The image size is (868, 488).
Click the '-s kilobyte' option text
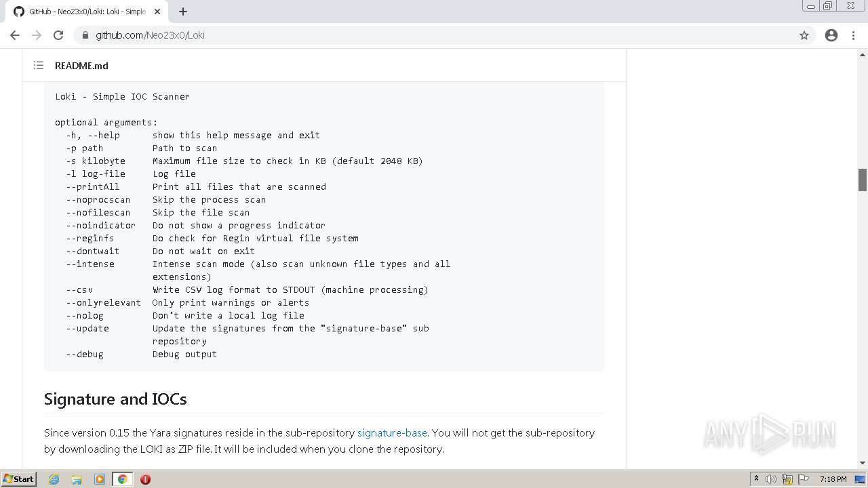(x=96, y=161)
